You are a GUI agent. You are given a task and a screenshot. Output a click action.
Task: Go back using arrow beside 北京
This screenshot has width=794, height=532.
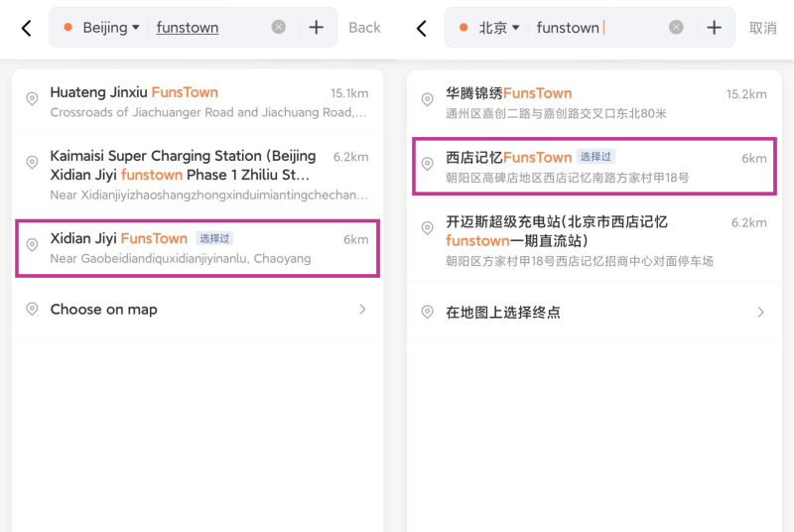tap(421, 28)
